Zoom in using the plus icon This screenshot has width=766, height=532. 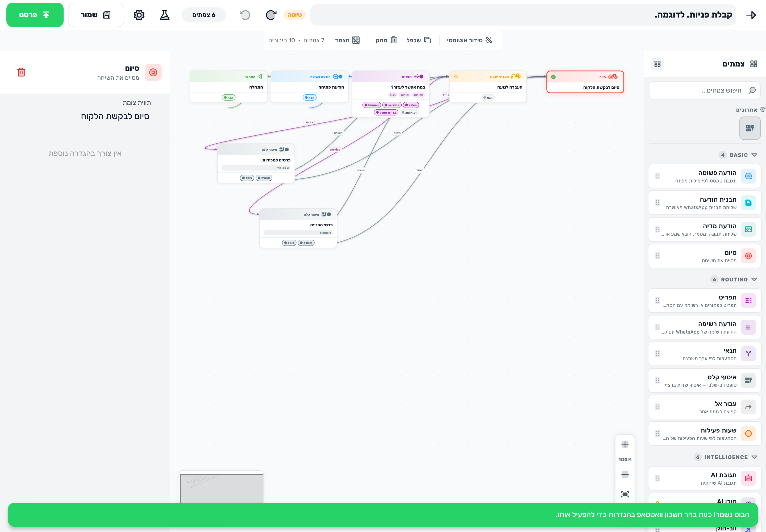(625, 444)
